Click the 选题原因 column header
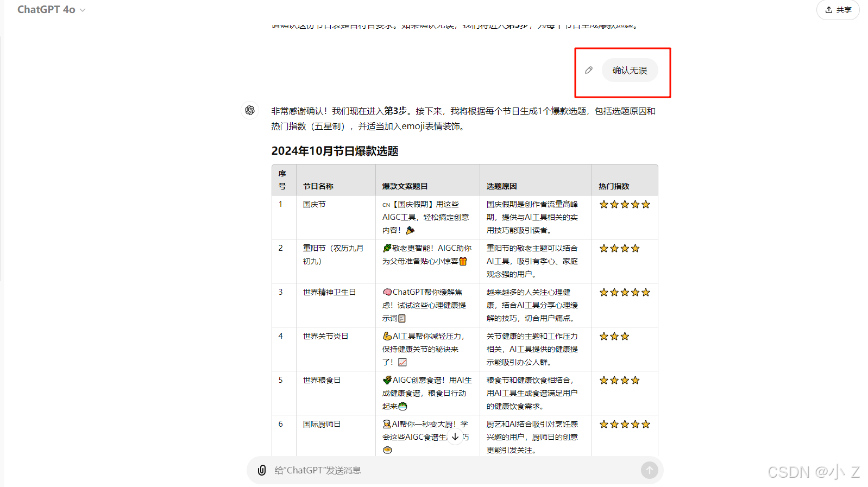Viewport: 868px width, 487px height. click(536, 180)
